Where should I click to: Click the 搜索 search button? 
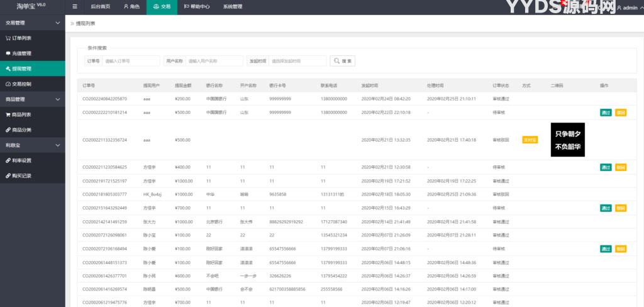coord(343,61)
